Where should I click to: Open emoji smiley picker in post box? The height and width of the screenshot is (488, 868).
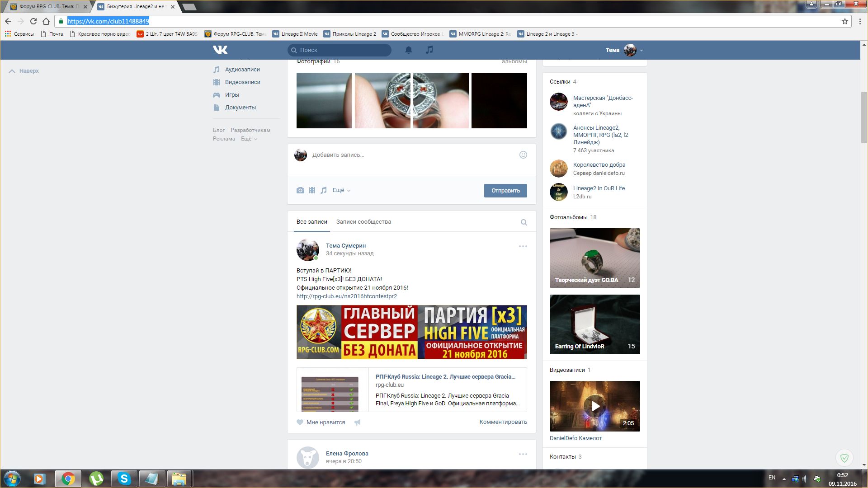click(x=523, y=155)
